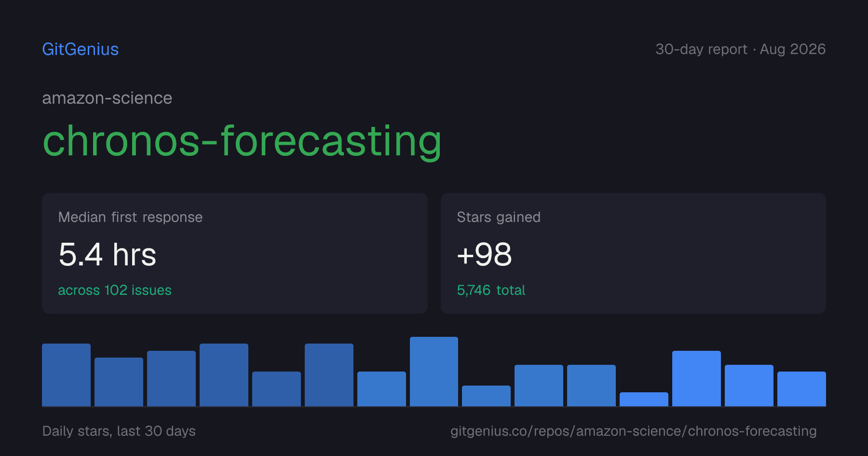This screenshot has width=868, height=456.
Task: Click the third-from-last bright blue bar
Action: (x=696, y=379)
